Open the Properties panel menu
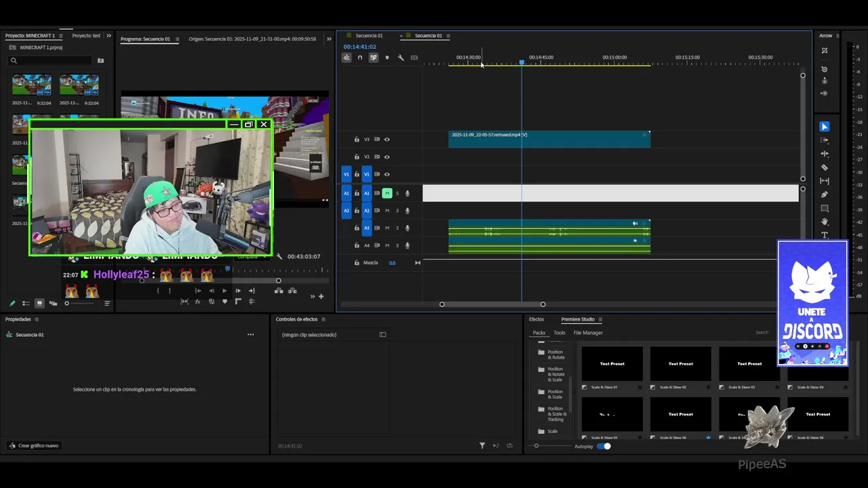The width and height of the screenshot is (868, 488). [37, 319]
